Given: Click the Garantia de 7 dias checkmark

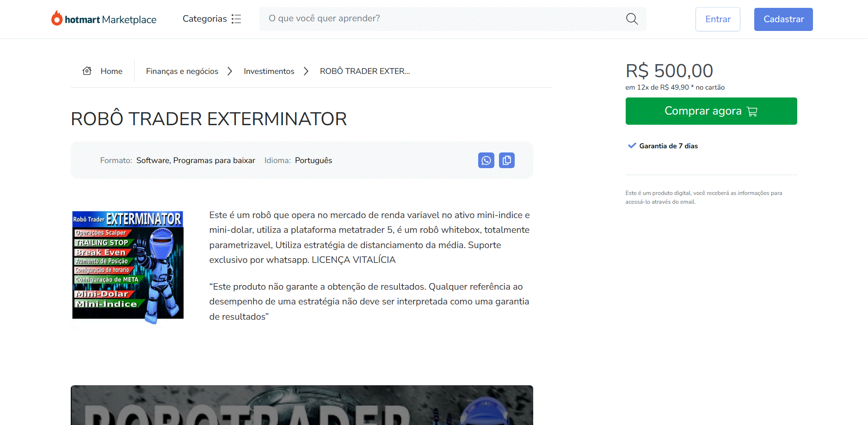Looking at the screenshot, I should (632, 146).
